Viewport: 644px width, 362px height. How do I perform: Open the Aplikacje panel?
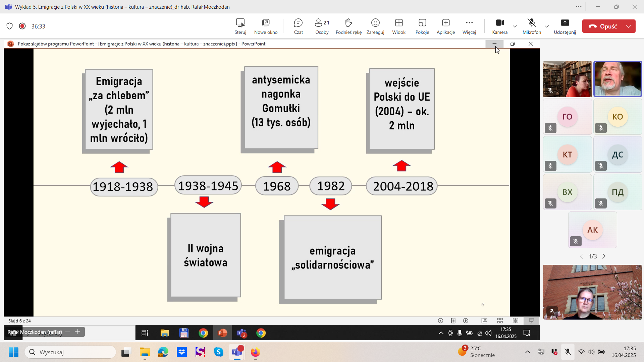[x=445, y=26]
